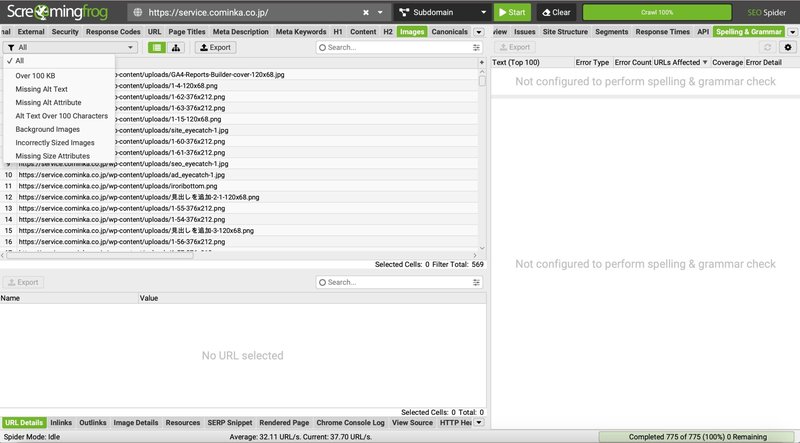Click the Error Type column header
800x443 pixels.
click(592, 62)
